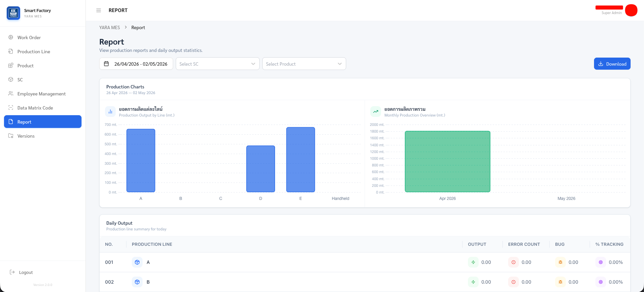The width and height of the screenshot is (644, 292).
Task: Click the Report breadcrumb item
Action: pos(138,27)
